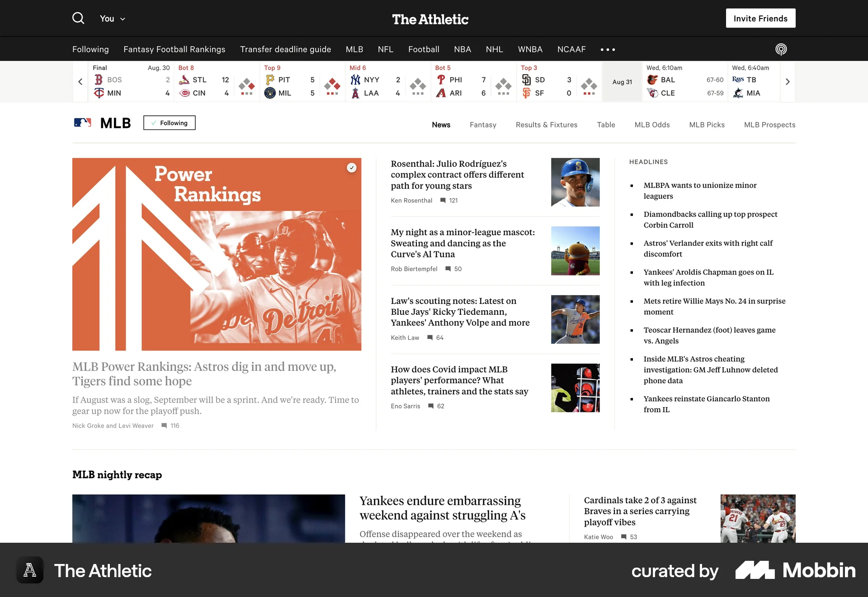
Task: Click the left arrow on the scores carousel
Action: 80,81
